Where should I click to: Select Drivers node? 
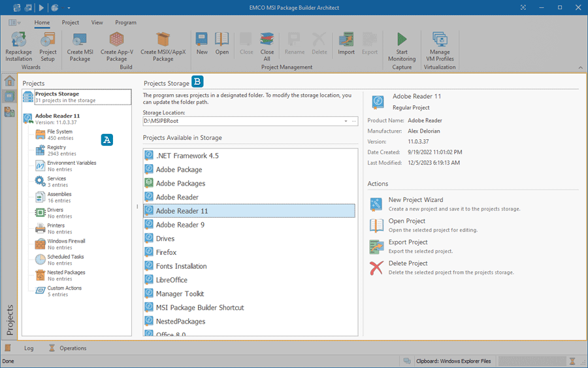pyautogui.click(x=54, y=213)
